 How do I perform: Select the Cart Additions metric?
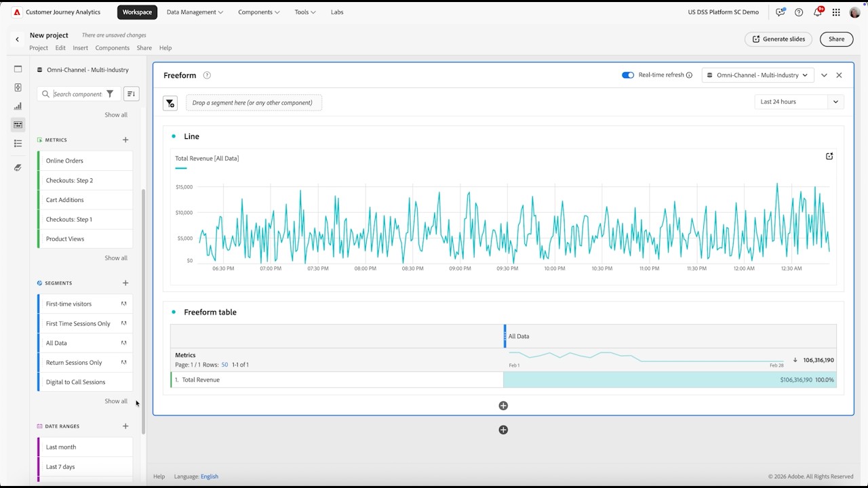pos(85,200)
